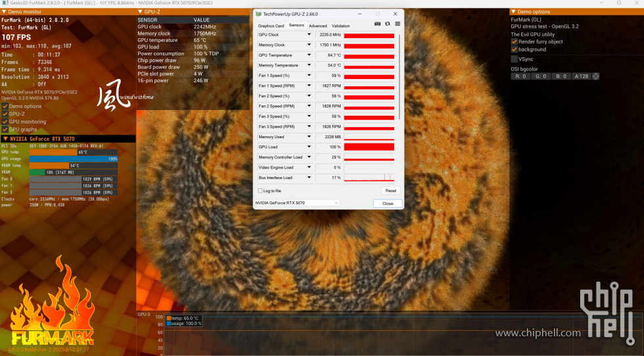Open the GPU Temperature sensor dropdown

pyautogui.click(x=309, y=55)
